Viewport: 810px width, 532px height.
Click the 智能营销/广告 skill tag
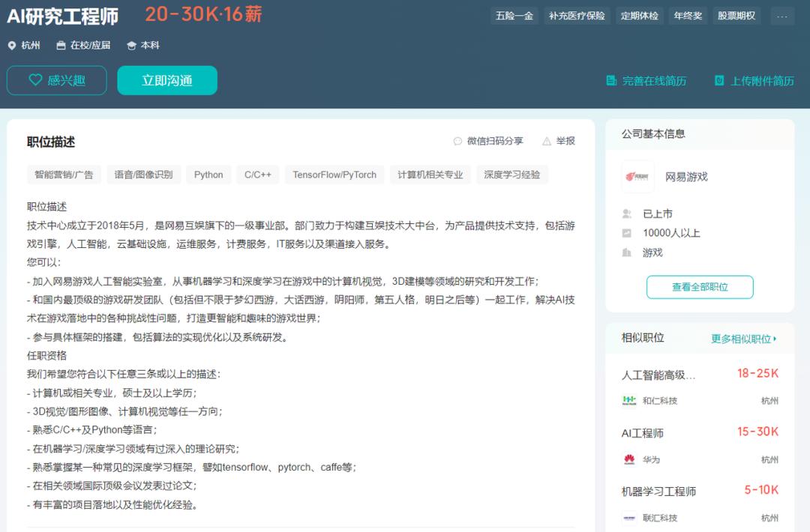pos(64,175)
